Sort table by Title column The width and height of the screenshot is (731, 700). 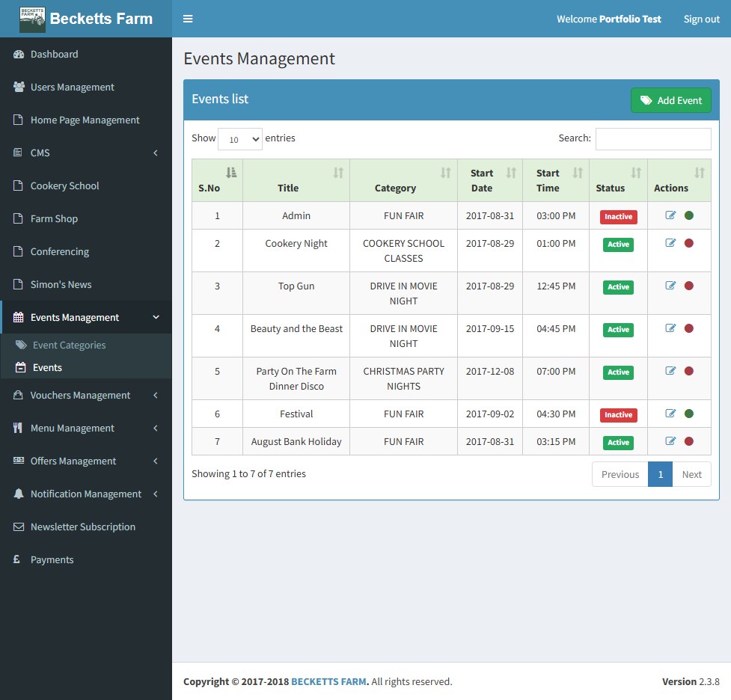[x=296, y=180]
